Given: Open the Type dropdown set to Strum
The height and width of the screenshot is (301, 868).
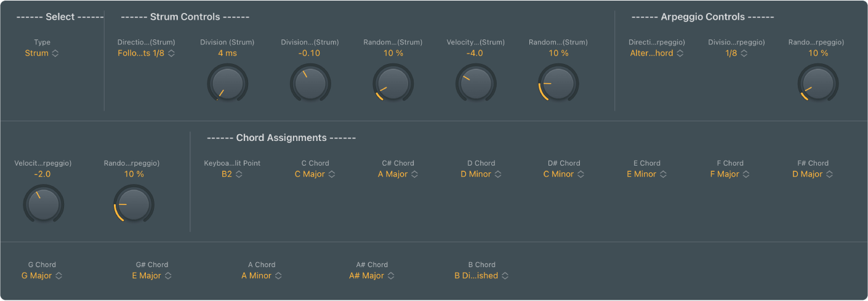Looking at the screenshot, I should 42,54.
